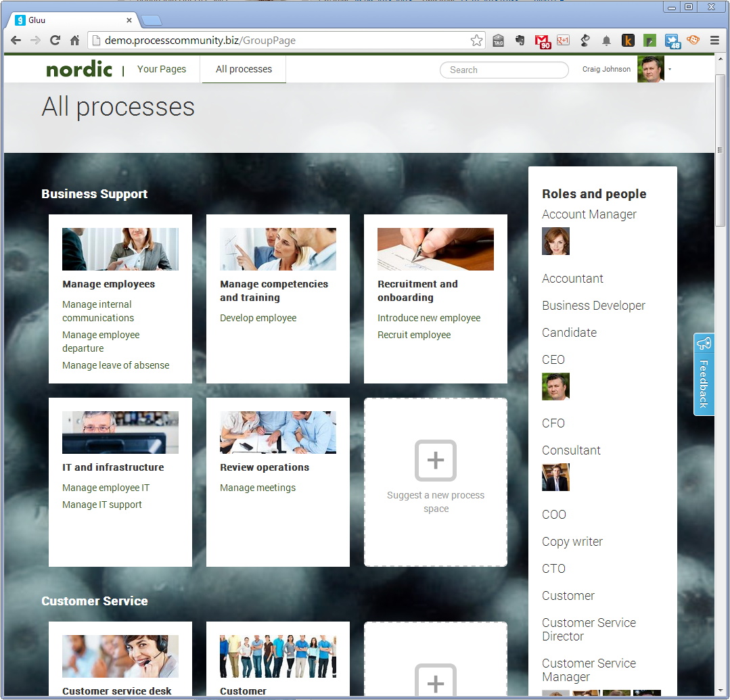730x700 pixels.
Task: Click the Feedback megaphone tab
Action: tap(704, 374)
